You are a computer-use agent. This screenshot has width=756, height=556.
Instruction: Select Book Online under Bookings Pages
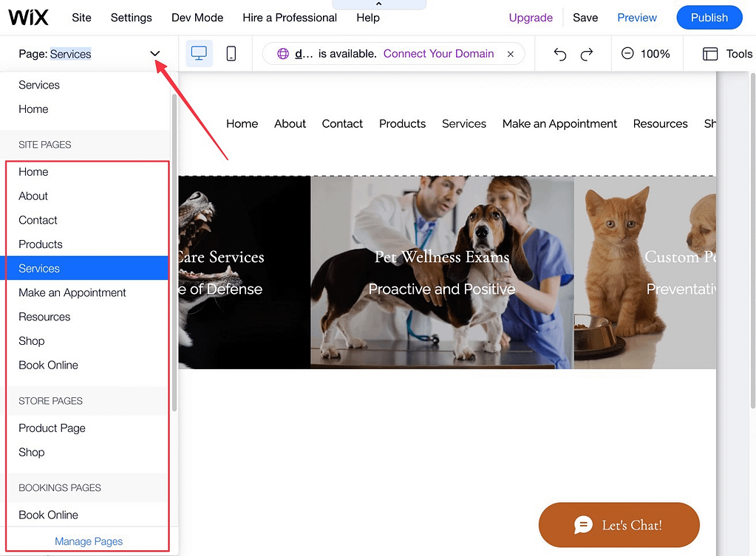[x=86, y=515]
